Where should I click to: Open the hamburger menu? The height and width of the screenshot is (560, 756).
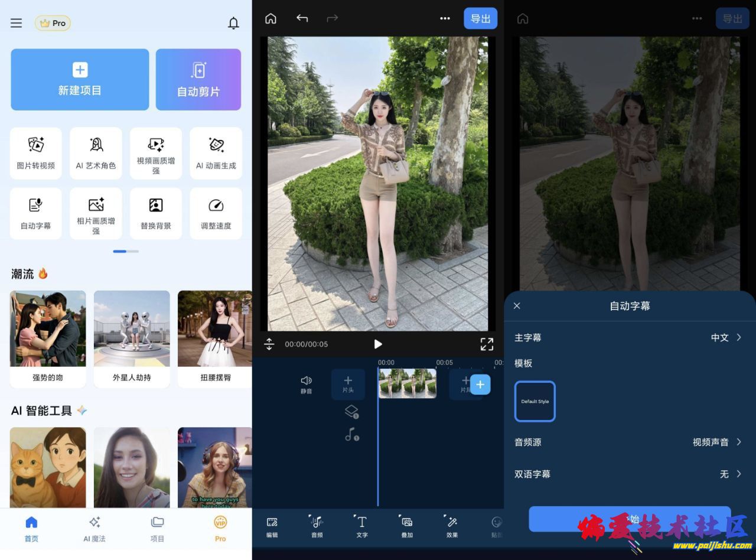[17, 23]
